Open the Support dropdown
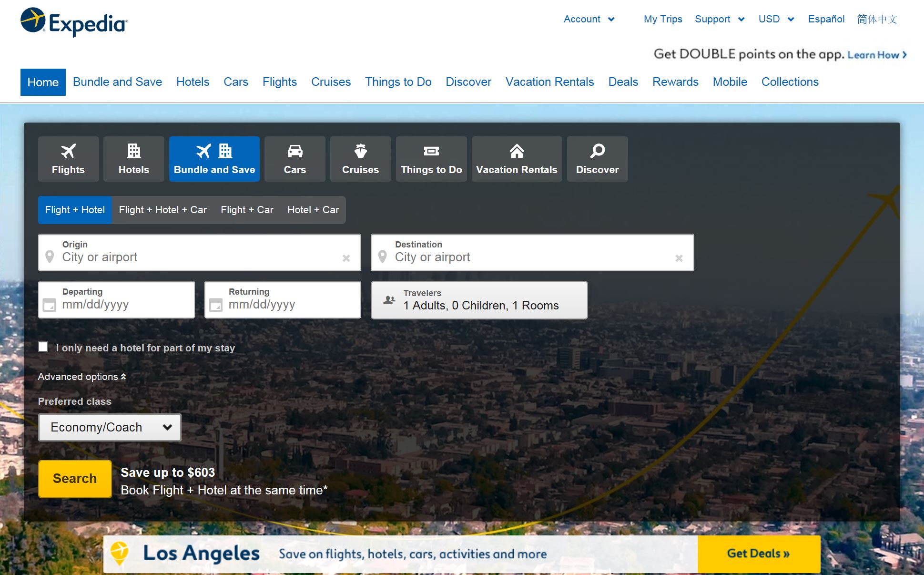The width and height of the screenshot is (924, 575). tap(720, 19)
